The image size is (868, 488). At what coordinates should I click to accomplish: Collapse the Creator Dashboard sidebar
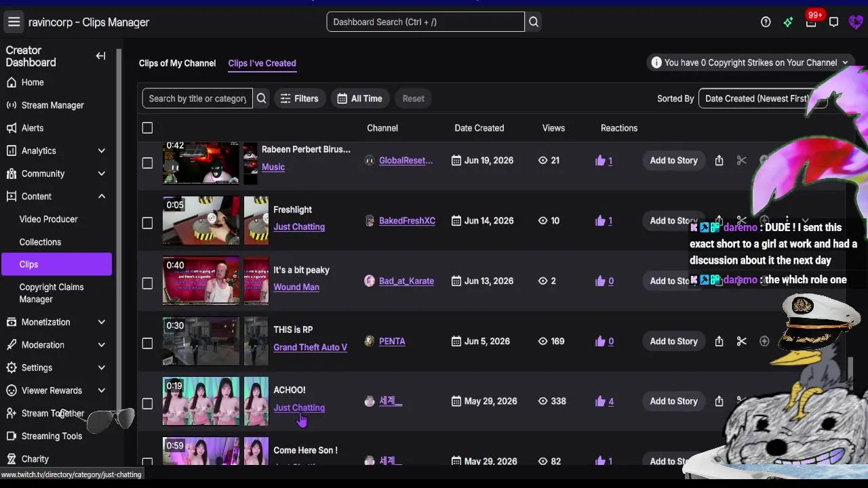coord(100,56)
